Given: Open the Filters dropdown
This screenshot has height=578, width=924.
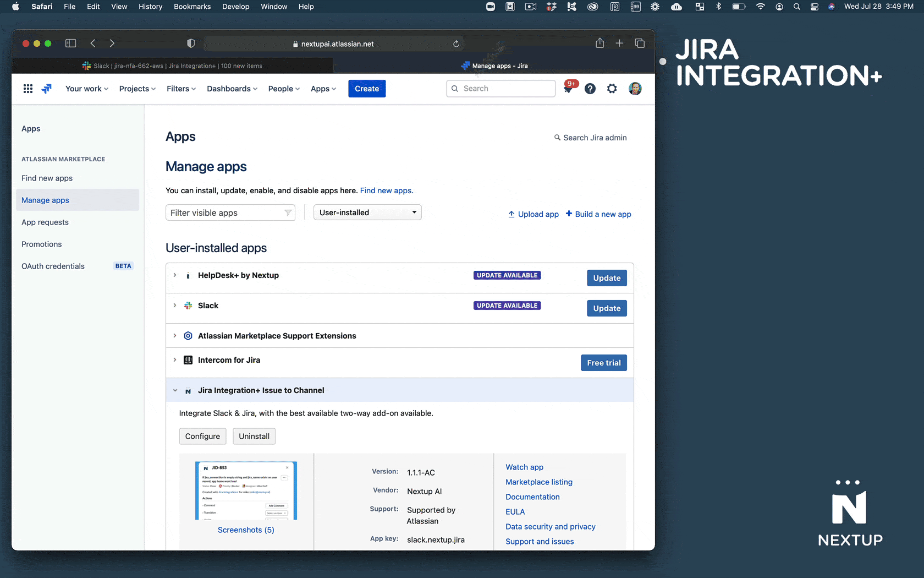Looking at the screenshot, I should pos(182,89).
